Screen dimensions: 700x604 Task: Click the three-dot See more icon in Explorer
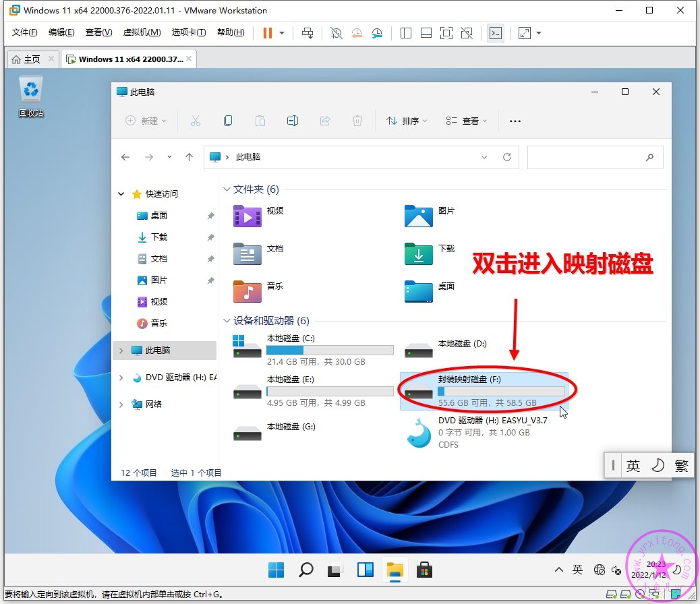pyautogui.click(x=515, y=121)
